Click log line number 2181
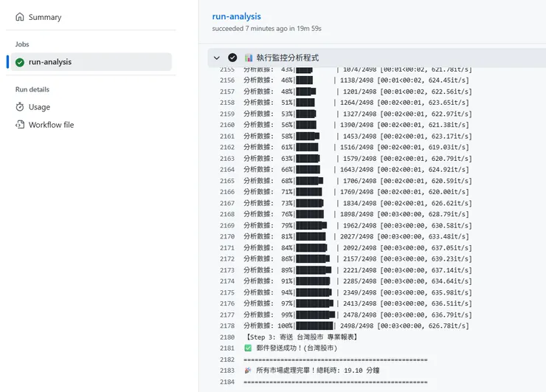 227,348
